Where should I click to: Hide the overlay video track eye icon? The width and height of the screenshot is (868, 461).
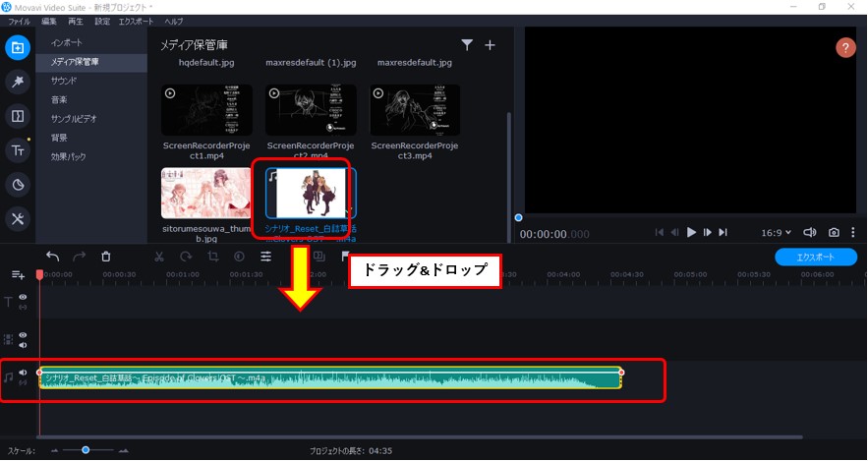click(23, 335)
